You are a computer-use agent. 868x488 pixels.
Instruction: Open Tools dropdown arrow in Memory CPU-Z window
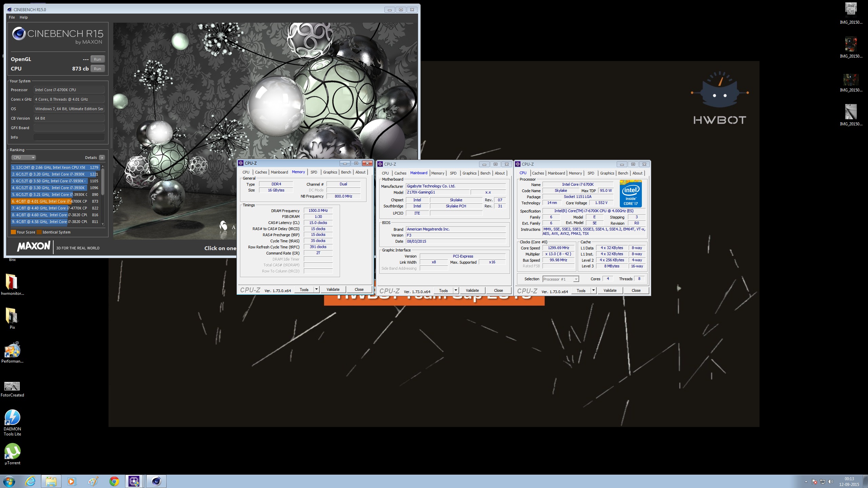[x=316, y=289]
